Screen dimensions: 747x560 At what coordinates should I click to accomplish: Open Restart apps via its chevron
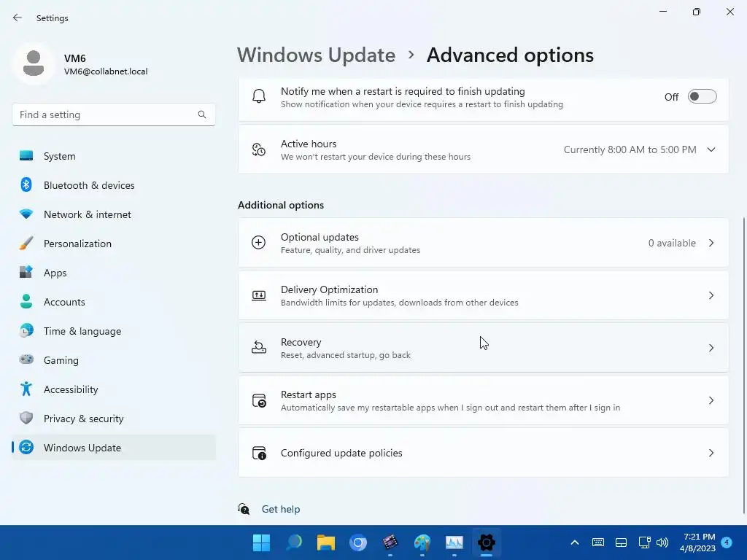pyautogui.click(x=711, y=400)
